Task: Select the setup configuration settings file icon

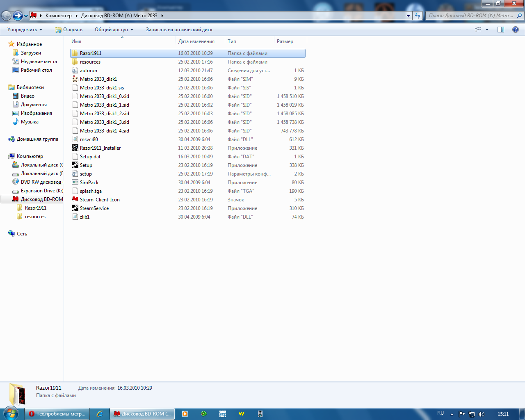Action: 75,174
